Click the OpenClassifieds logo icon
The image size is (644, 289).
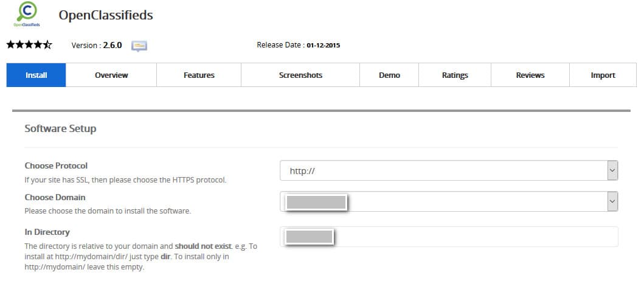[27, 15]
